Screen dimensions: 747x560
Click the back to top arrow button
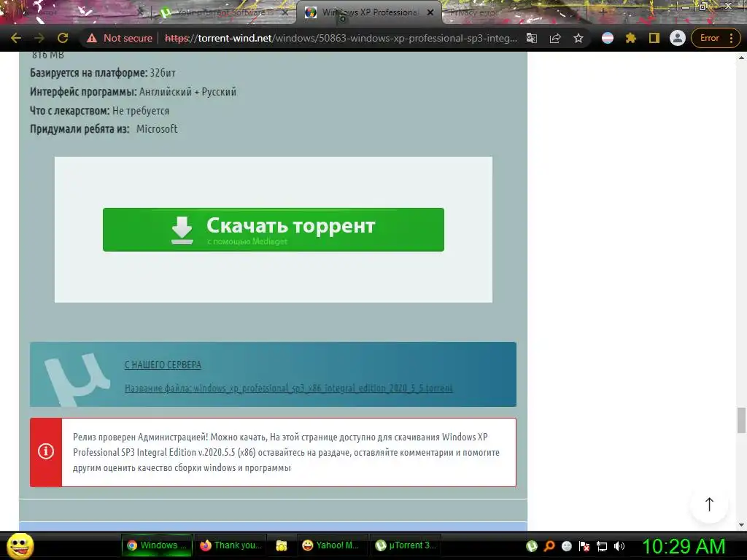tap(709, 505)
